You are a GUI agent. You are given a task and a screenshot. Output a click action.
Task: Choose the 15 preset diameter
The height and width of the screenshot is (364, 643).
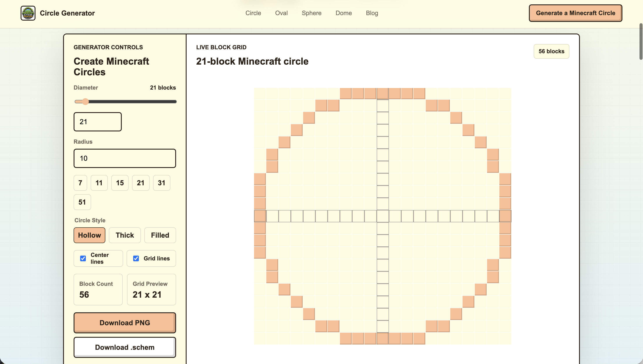(x=120, y=183)
